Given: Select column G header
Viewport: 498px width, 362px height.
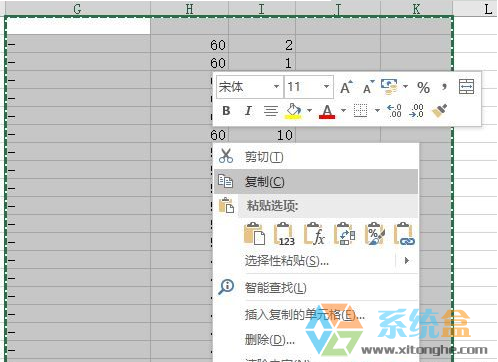Looking at the screenshot, I should click(x=77, y=8).
